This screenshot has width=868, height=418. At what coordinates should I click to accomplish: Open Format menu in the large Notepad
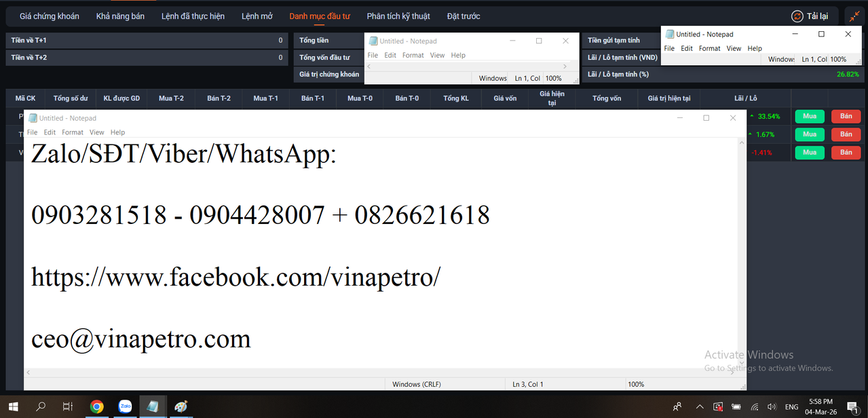pos(73,132)
